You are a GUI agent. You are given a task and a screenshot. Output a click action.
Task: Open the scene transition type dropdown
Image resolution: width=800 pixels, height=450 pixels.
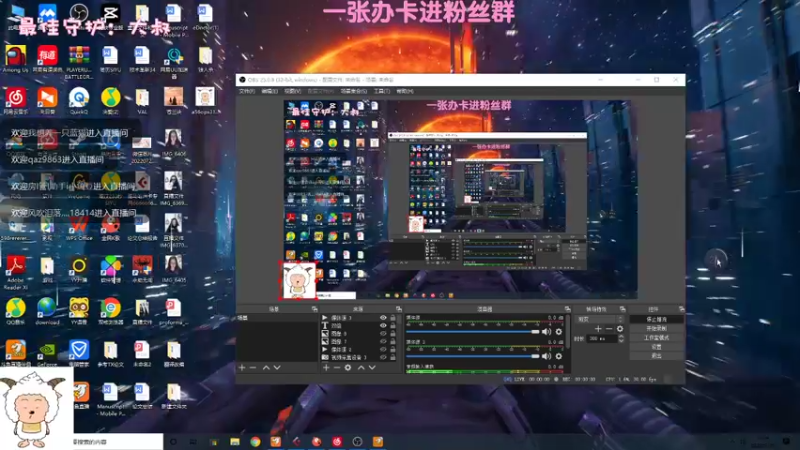pyautogui.click(x=599, y=319)
